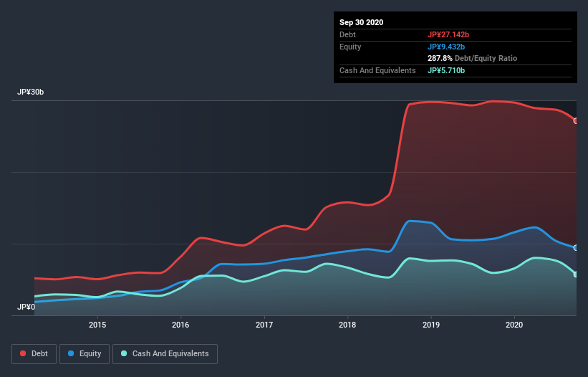Click the teal Cash endpoint marker
This screenshot has width=588, height=377.
tap(576, 275)
